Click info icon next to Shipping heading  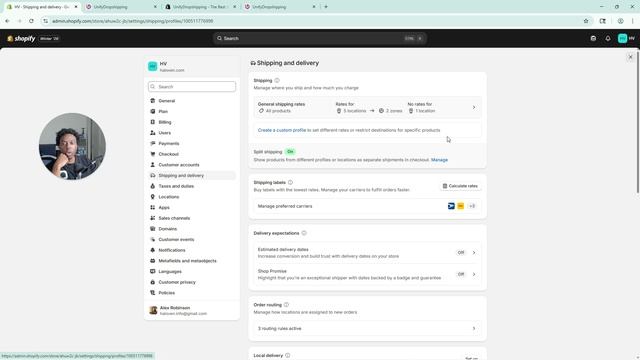coord(277,80)
